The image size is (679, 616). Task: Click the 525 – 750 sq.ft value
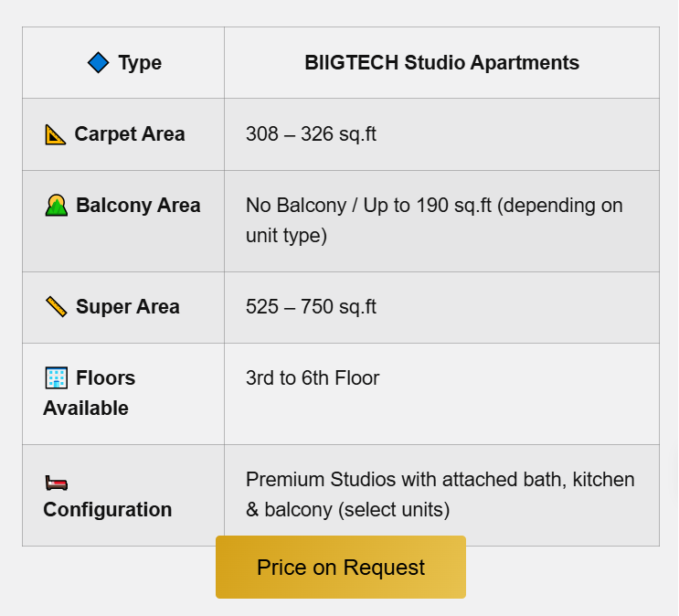pos(311,307)
